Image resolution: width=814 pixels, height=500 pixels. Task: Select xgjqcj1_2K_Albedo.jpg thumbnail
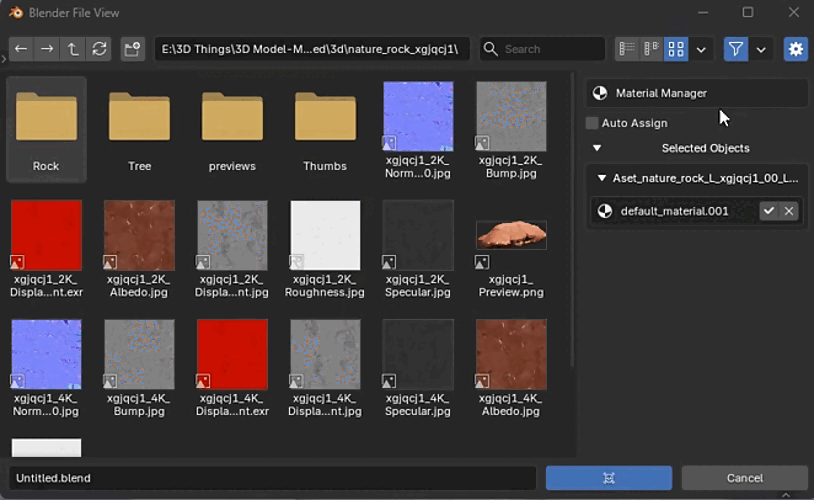(139, 235)
